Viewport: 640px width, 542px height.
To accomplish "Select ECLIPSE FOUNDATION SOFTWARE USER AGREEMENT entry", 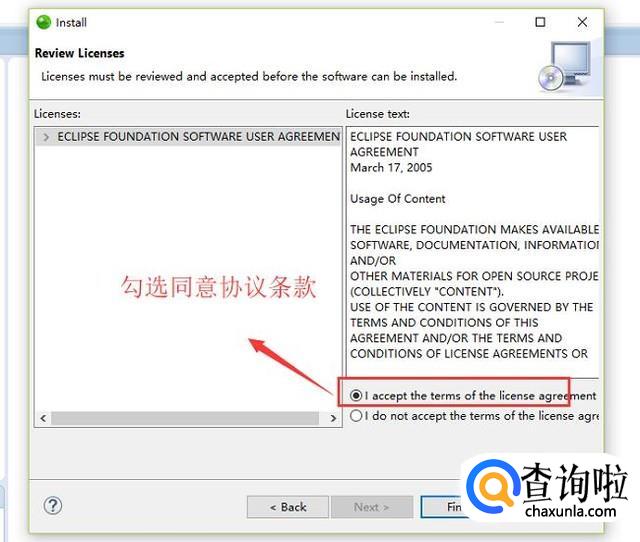I will (x=198, y=137).
